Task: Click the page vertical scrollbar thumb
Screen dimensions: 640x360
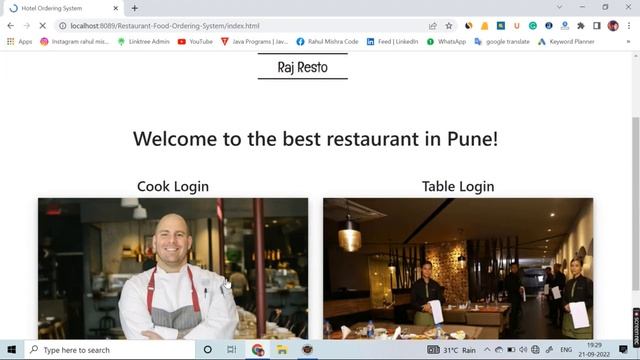Action: [x=636, y=204]
